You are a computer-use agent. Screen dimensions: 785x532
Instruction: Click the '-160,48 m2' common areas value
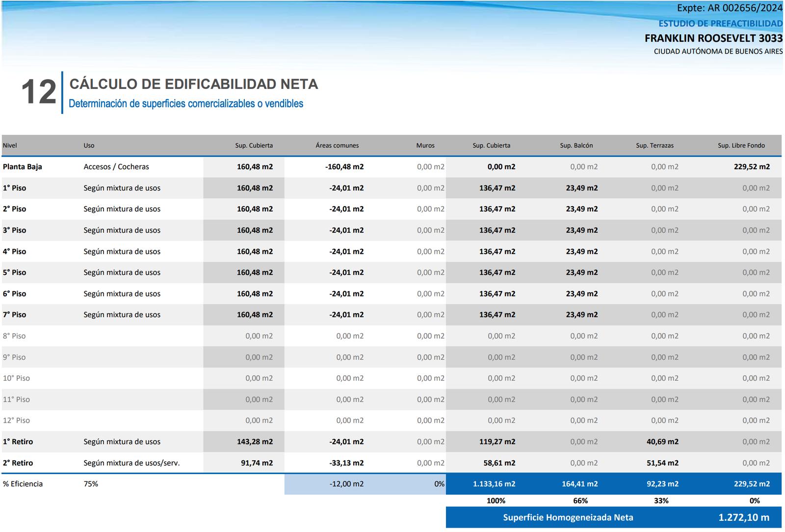coord(344,167)
